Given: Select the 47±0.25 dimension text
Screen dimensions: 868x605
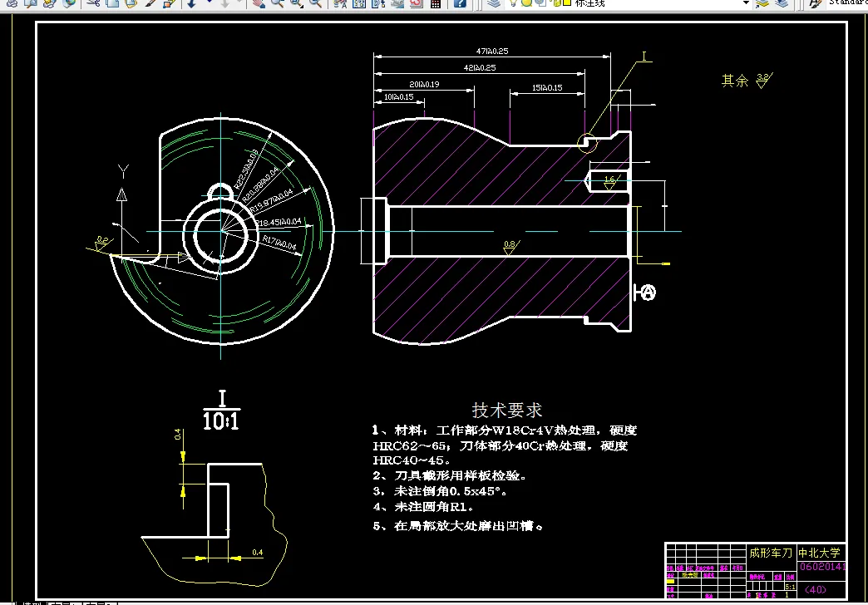Looking at the screenshot, I should (492, 51).
